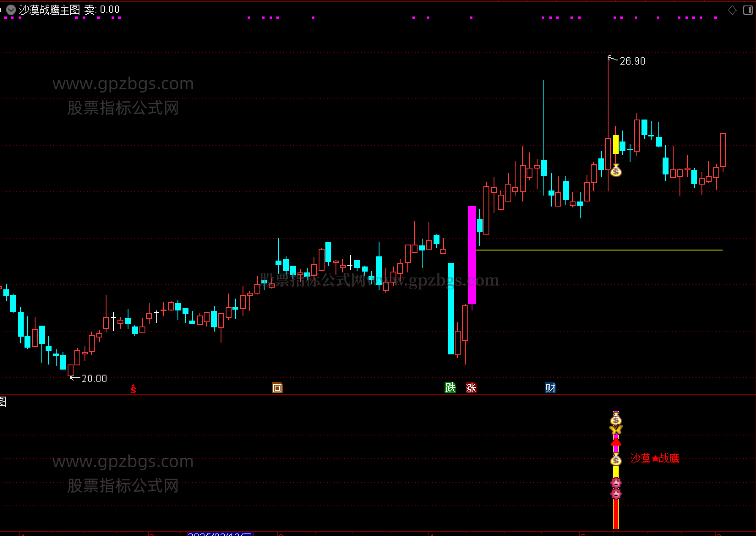Select the tall magenta candlestick

click(472, 255)
